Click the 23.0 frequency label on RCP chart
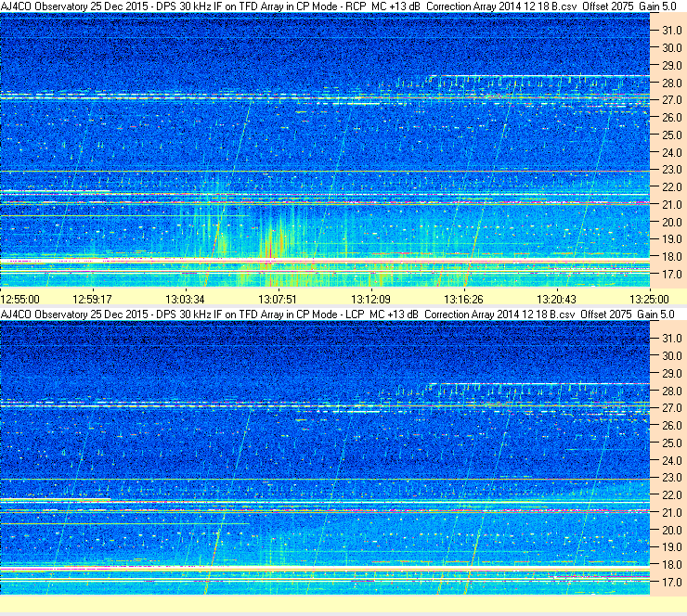The height and width of the screenshot is (616, 687). pyautogui.click(x=671, y=170)
